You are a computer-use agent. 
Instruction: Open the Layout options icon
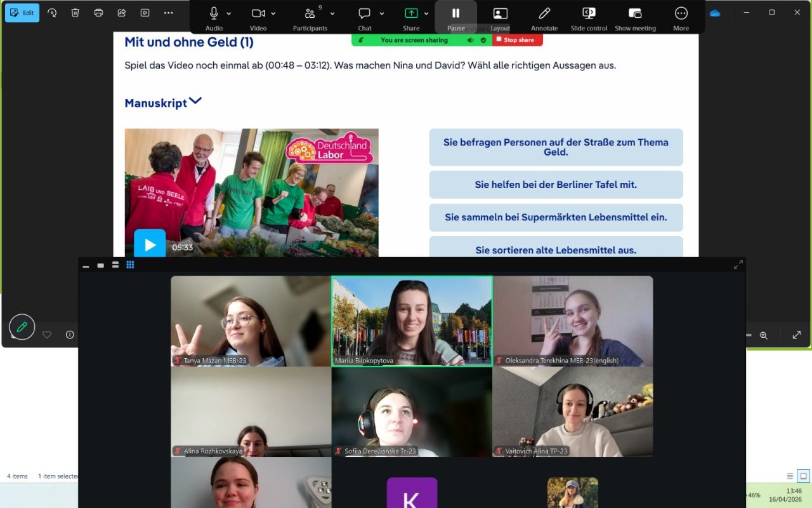[500, 14]
